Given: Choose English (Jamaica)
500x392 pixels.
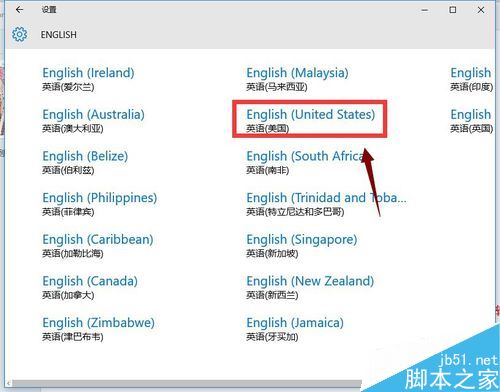Looking at the screenshot, I should [x=295, y=329].
